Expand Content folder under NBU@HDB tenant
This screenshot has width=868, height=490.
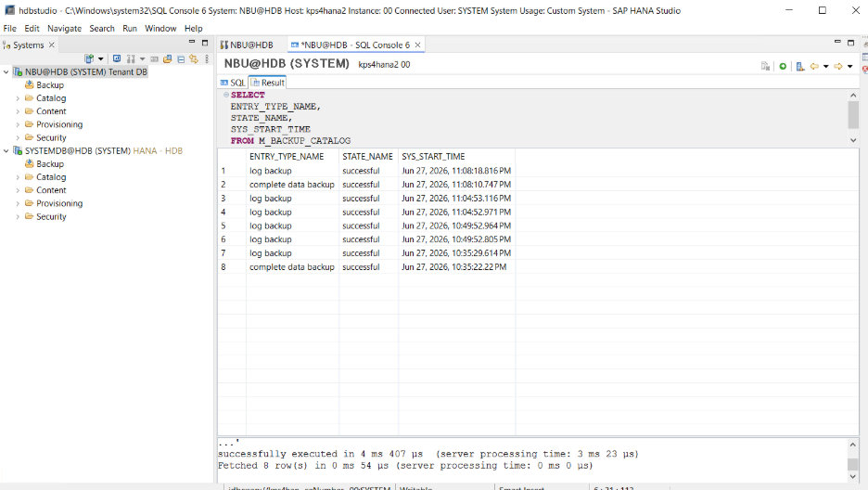tap(18, 111)
